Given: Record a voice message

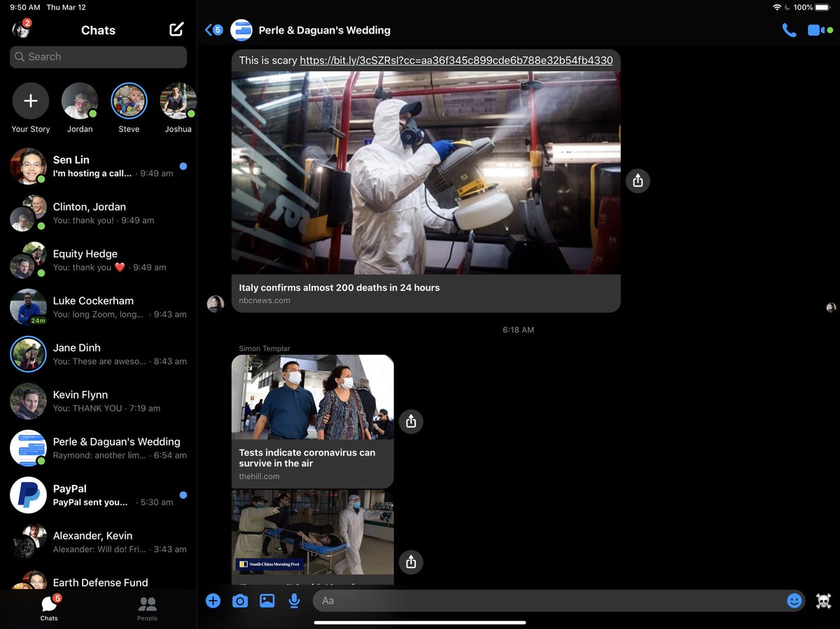Looking at the screenshot, I should (294, 600).
